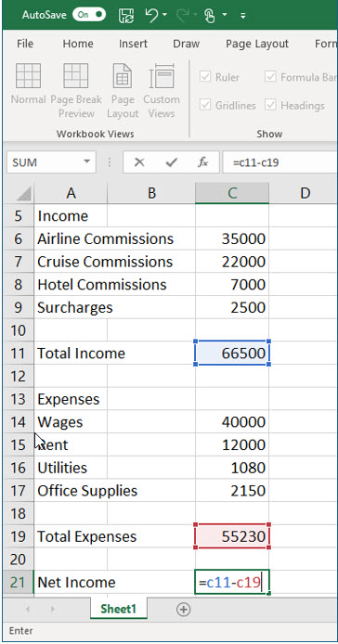
Task: Click cell containing 7000
Action: (232, 285)
